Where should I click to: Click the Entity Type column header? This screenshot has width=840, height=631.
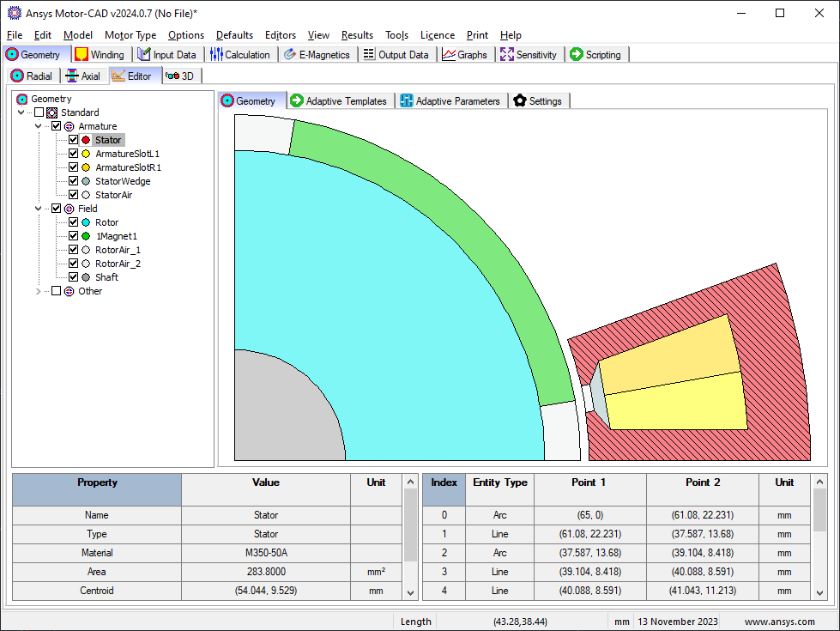500,489
